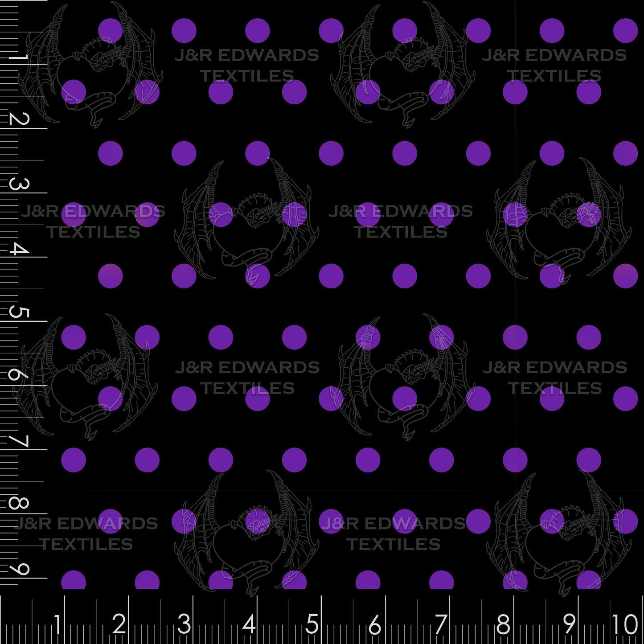Click the number 4 on the horizontal ruler
Screen dimensions: 644x644
[x=249, y=624]
